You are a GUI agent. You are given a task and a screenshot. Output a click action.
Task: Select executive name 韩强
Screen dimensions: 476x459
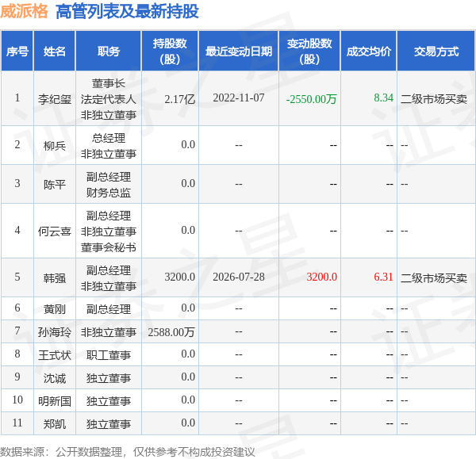click(55, 278)
